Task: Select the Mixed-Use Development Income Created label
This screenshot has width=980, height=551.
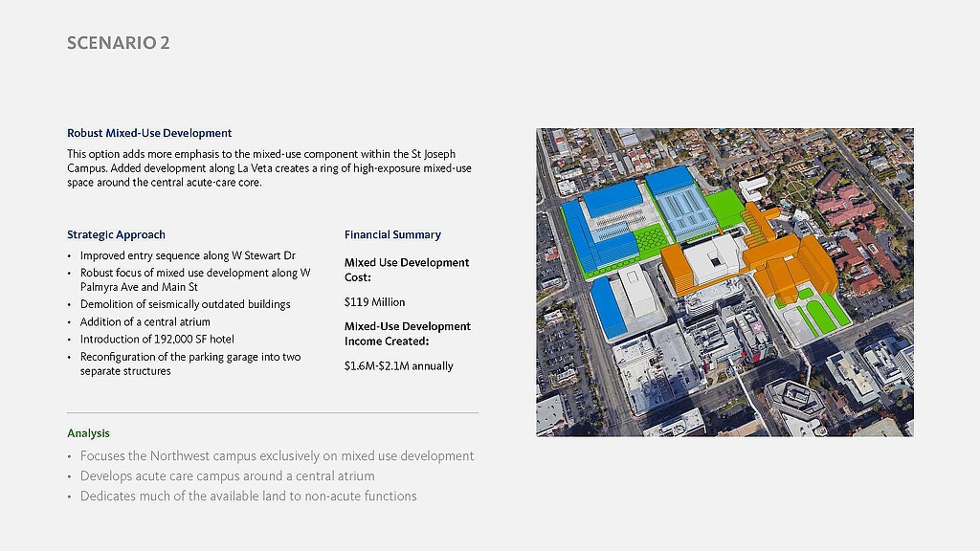Action: pos(407,333)
